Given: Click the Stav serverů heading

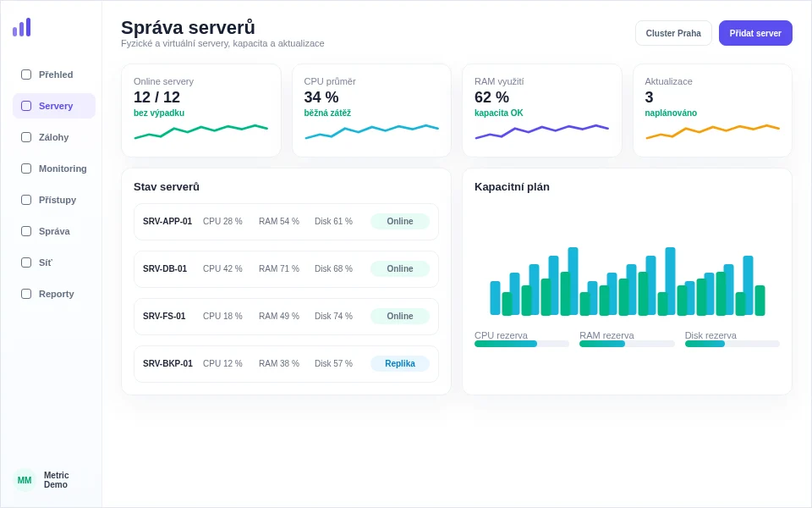Looking at the screenshot, I should (167, 187).
